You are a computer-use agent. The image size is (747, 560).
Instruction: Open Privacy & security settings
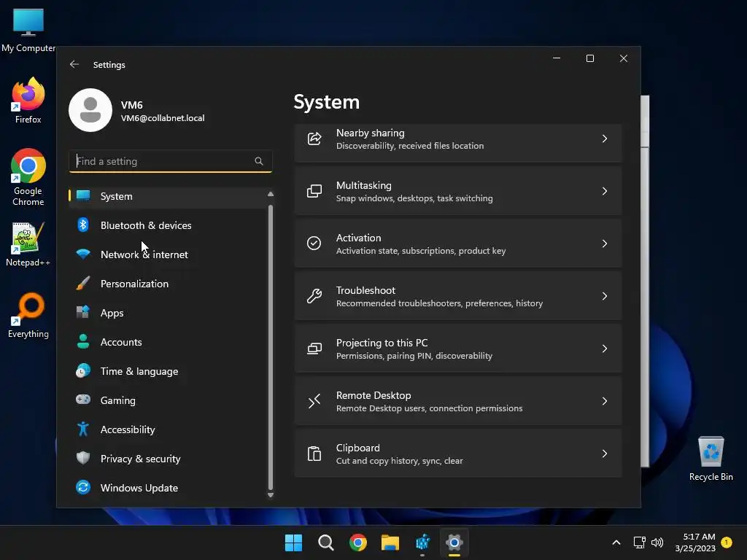[x=168, y=459]
